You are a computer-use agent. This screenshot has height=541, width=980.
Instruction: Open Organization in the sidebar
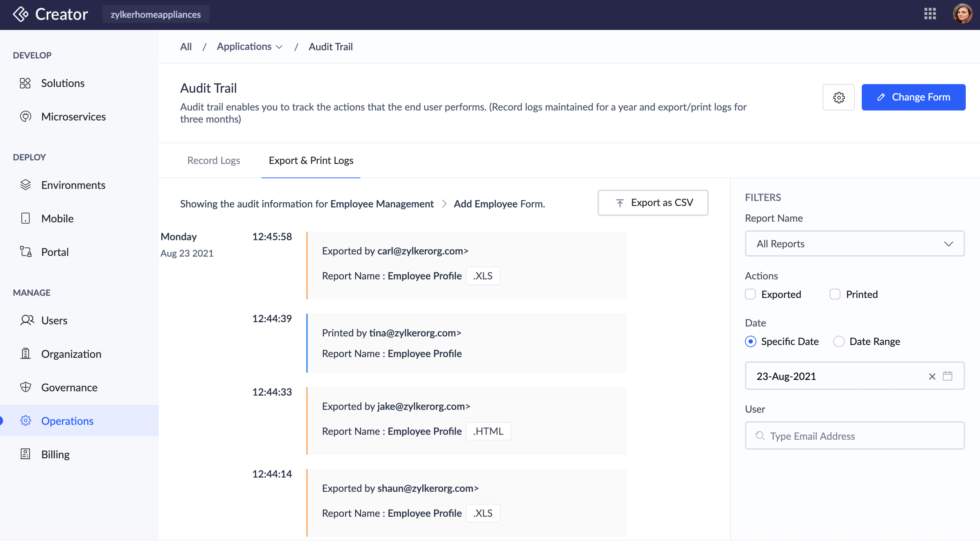pyautogui.click(x=79, y=354)
